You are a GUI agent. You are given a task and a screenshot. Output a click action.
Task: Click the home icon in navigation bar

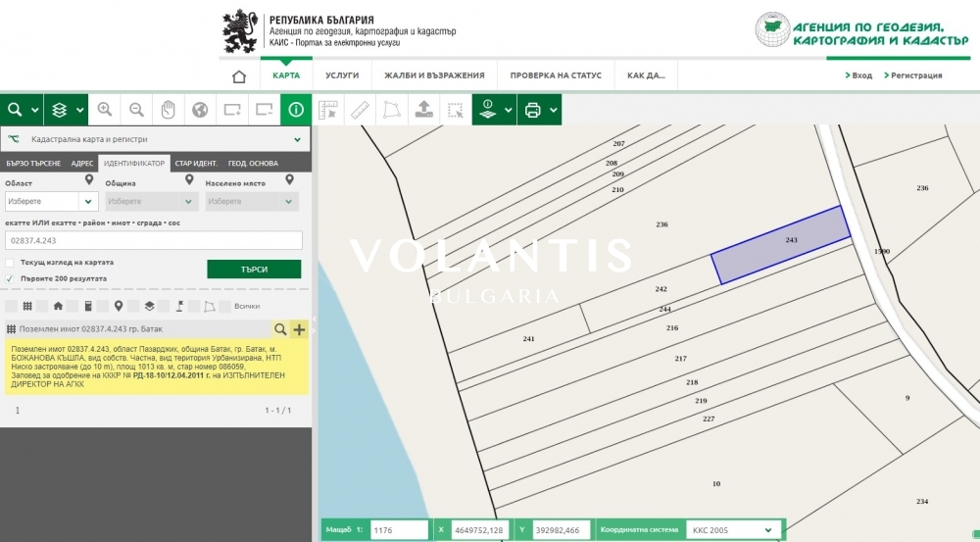(x=239, y=76)
